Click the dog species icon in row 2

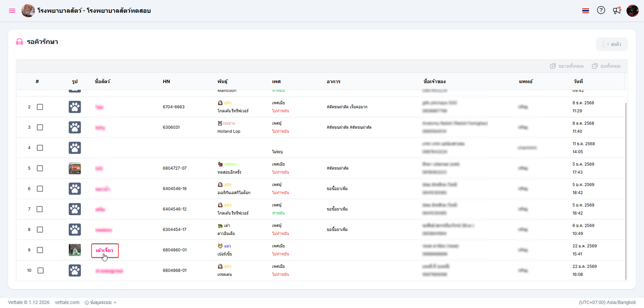(x=220, y=103)
